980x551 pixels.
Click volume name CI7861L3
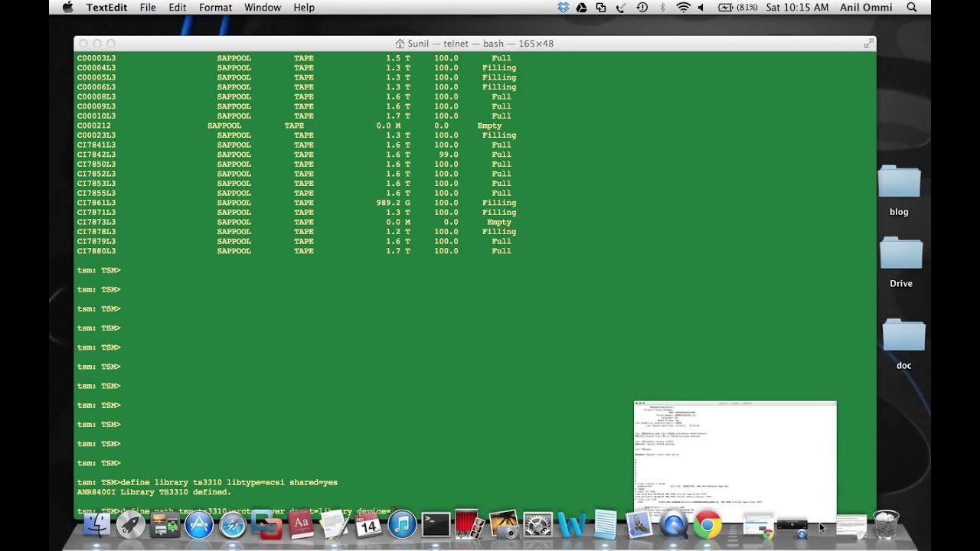tap(96, 203)
